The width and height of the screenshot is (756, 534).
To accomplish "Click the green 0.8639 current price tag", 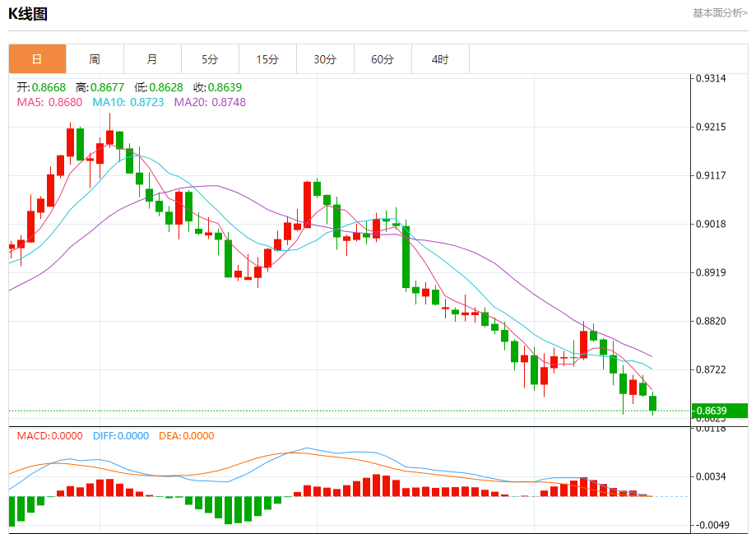I will 719,411.
